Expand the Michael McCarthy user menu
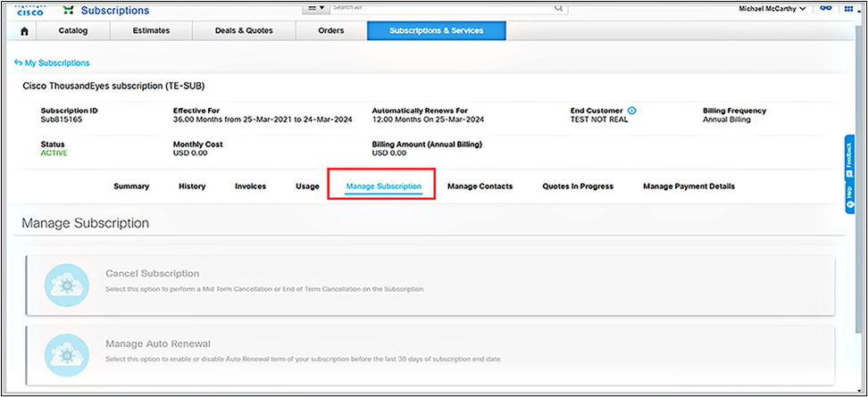Screen dimensions: 868x397 pos(772,9)
